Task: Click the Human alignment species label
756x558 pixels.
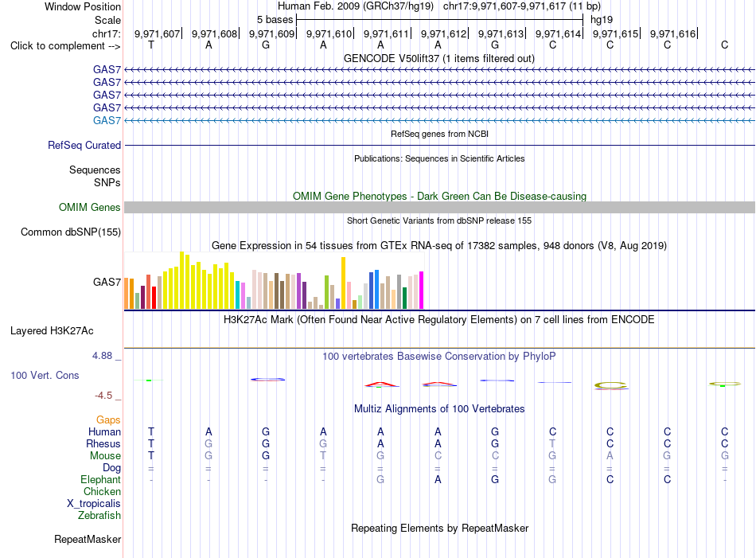Action: [x=104, y=431]
